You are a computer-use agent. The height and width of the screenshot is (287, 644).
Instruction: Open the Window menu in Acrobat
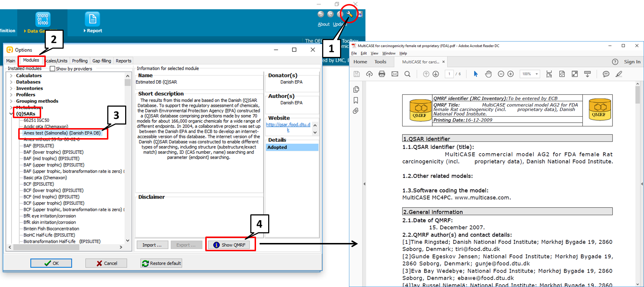pos(389,53)
